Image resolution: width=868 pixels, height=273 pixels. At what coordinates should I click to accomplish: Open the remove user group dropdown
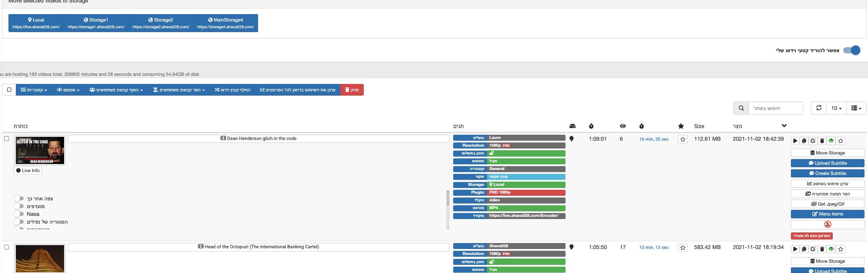click(x=179, y=90)
